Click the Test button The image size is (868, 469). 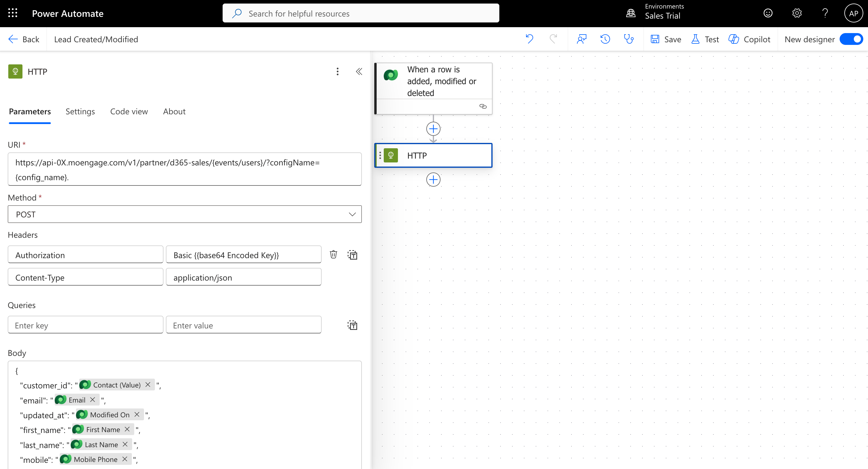pos(705,39)
